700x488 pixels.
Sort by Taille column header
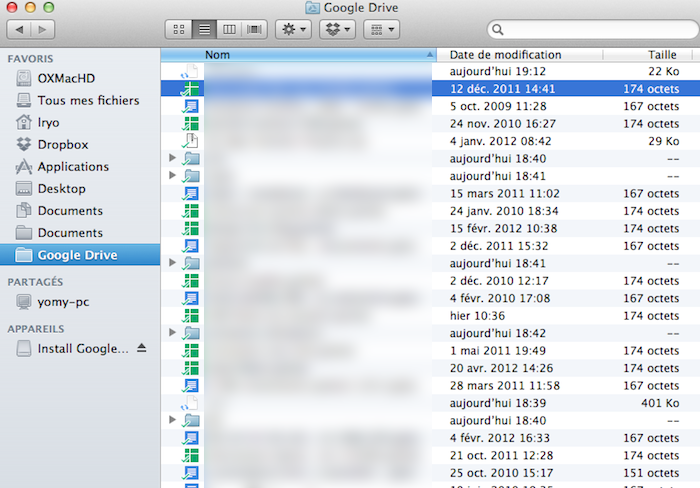click(661, 55)
